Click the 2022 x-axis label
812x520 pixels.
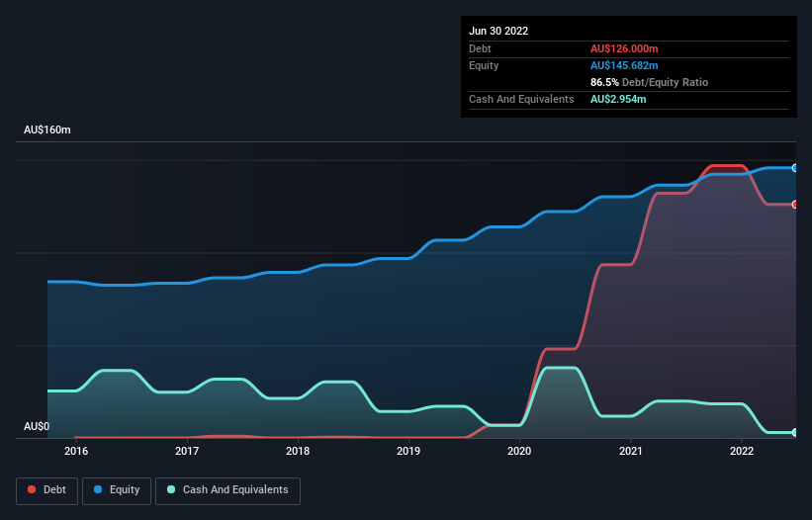tap(742, 451)
